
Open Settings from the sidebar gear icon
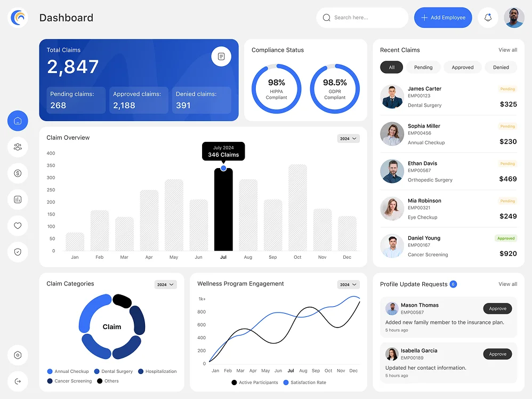[x=18, y=355]
